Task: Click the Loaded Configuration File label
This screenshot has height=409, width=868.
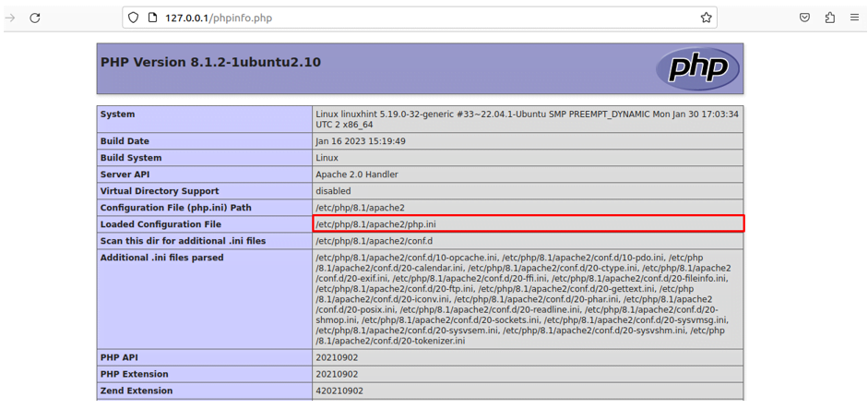Action: pyautogui.click(x=161, y=224)
